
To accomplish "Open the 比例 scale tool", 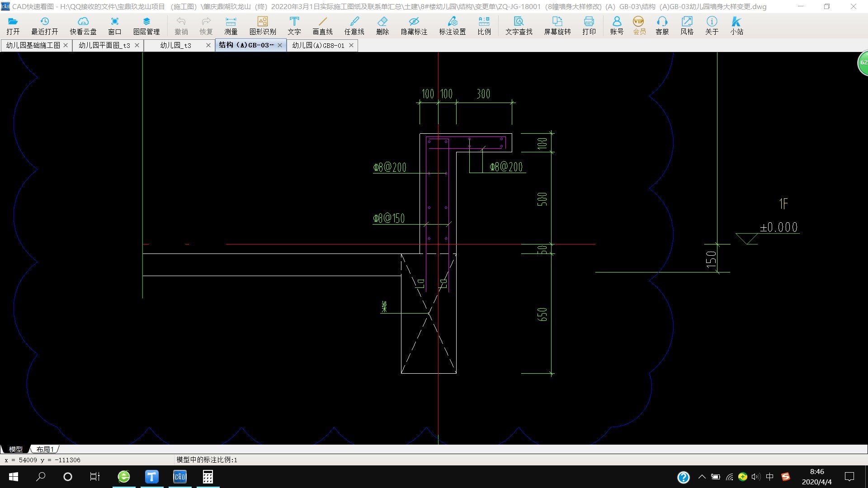I will click(484, 26).
